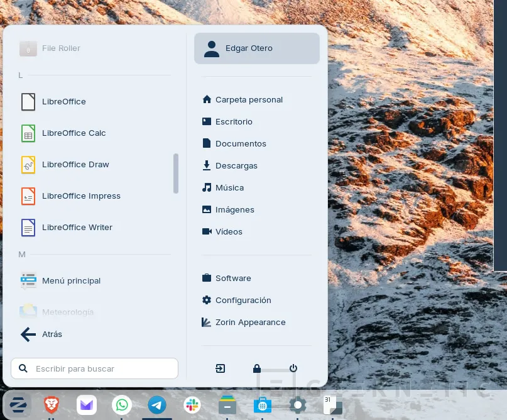This screenshot has width=507, height=420.
Task: Open the Descargas folder
Action: coord(236,165)
